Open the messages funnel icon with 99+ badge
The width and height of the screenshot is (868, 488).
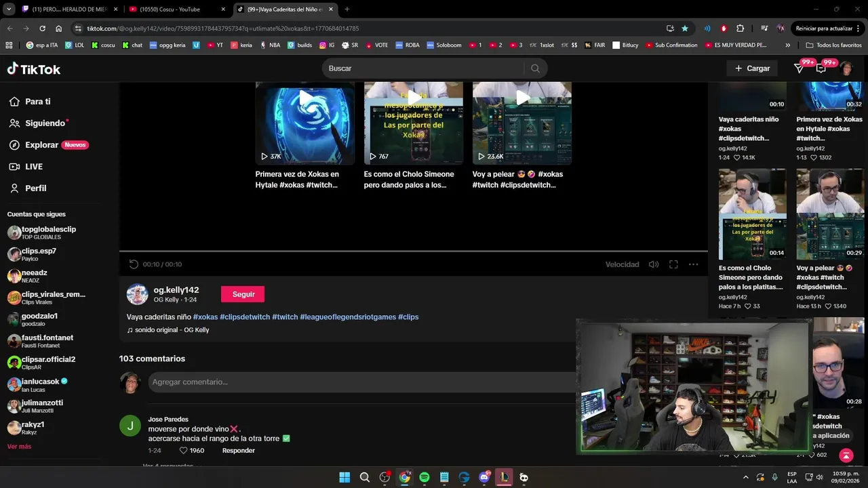(x=800, y=68)
